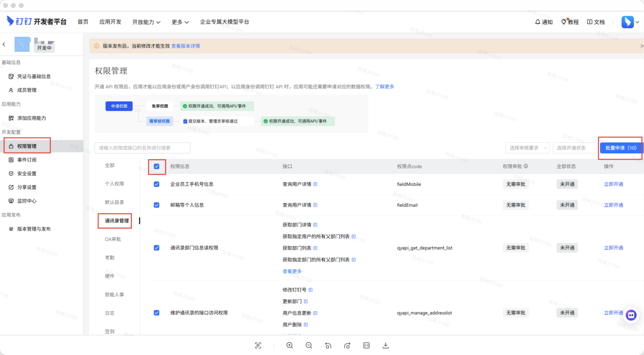
Task: Click the permission name search field
Action: tap(142, 148)
